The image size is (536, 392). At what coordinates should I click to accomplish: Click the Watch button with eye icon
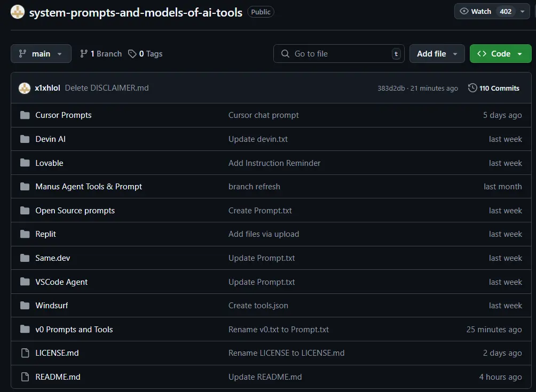[476, 11]
